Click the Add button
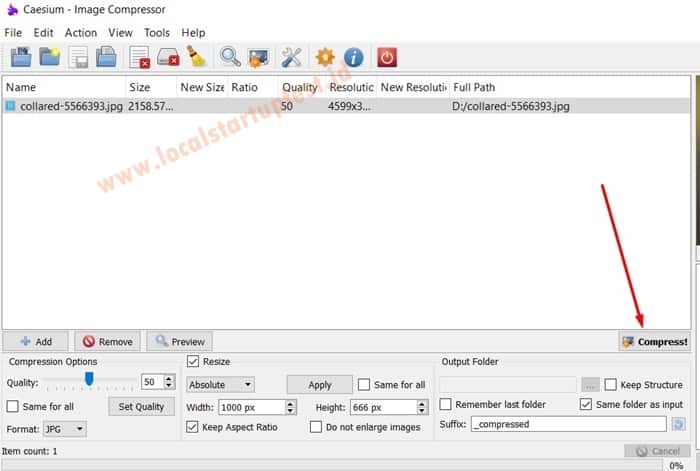 [x=36, y=342]
